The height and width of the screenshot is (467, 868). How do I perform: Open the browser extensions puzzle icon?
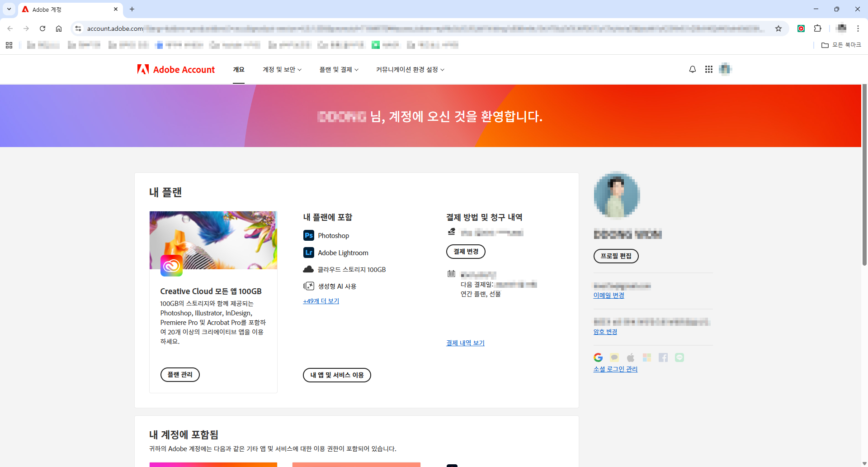click(x=817, y=29)
